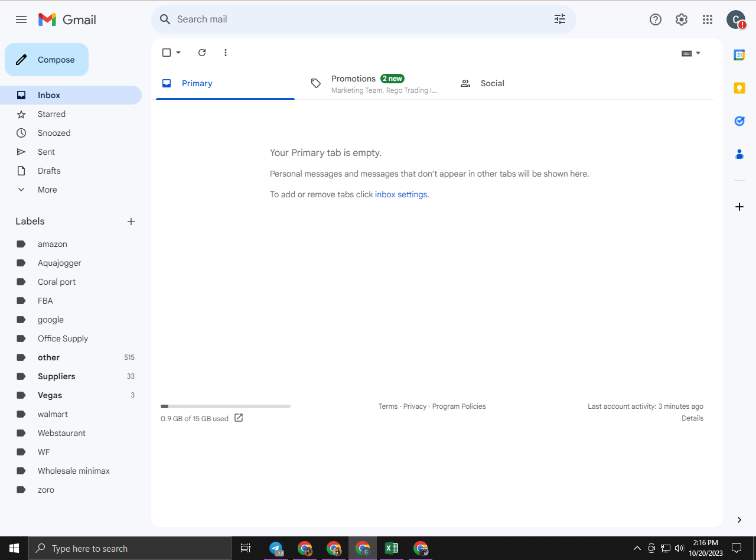
Task: Tick the select all checkbox
Action: [x=167, y=53]
